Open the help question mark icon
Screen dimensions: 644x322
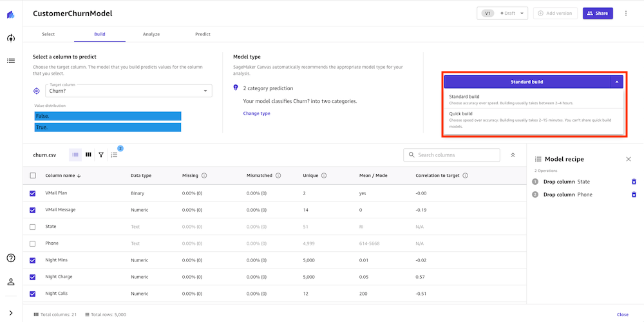(x=11, y=258)
